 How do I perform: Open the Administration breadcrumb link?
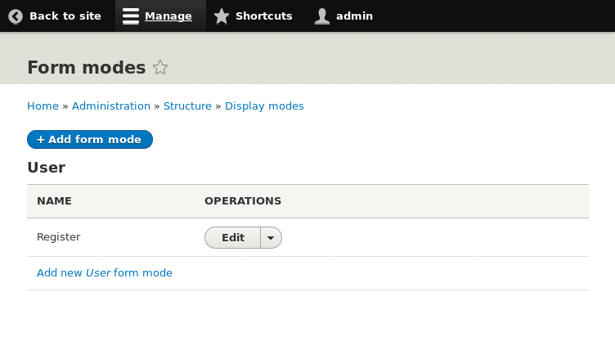(x=111, y=106)
